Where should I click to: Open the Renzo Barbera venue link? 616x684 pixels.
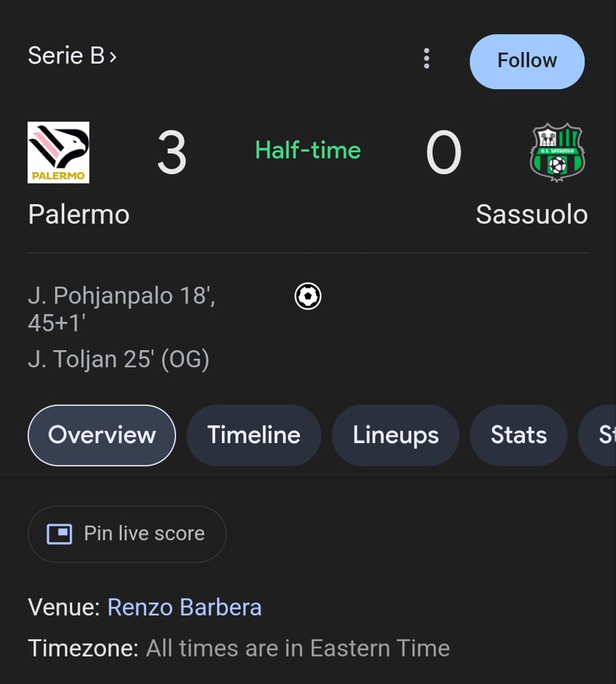click(185, 607)
